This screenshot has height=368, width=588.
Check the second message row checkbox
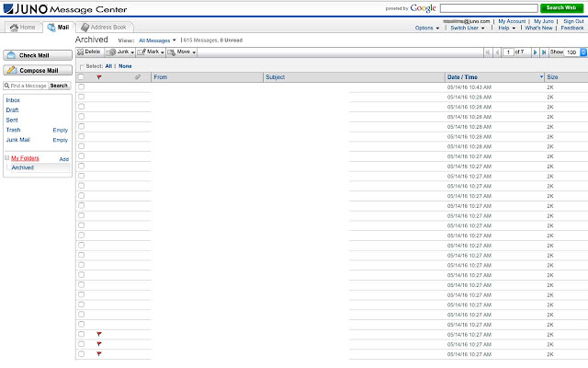coord(82,97)
